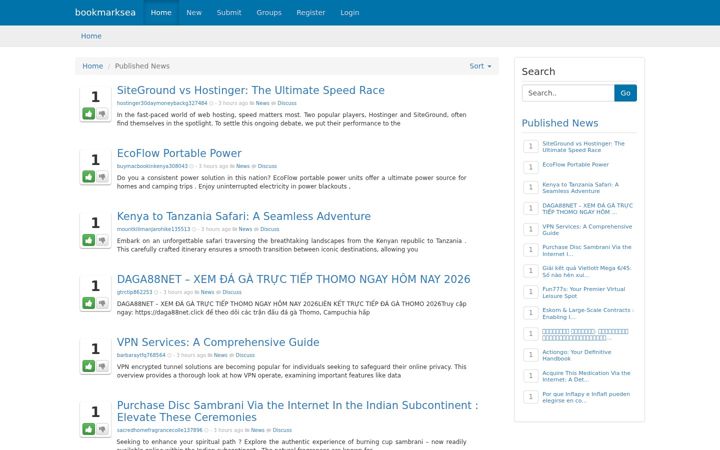Open sidebar link Kenya to Tanzania Safari
The image size is (720, 450).
[580, 187]
